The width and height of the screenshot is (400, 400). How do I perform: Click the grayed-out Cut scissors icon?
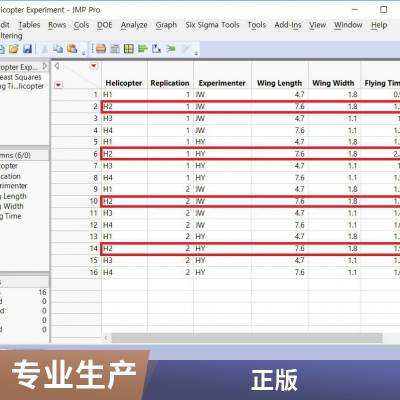pos(44,49)
